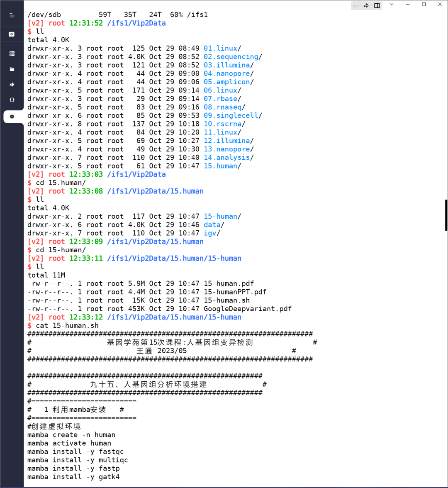Screen dimensions: 448x488
Task: Click the 'mamba install -y multiqc' line
Action: (78, 460)
